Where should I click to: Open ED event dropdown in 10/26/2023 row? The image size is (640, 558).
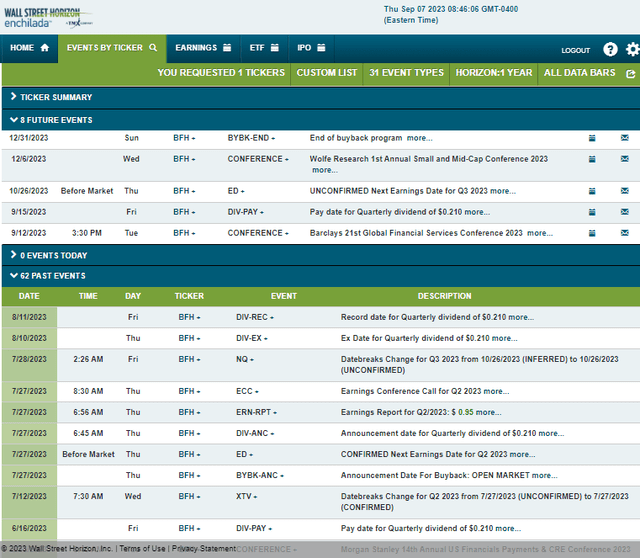236,191
